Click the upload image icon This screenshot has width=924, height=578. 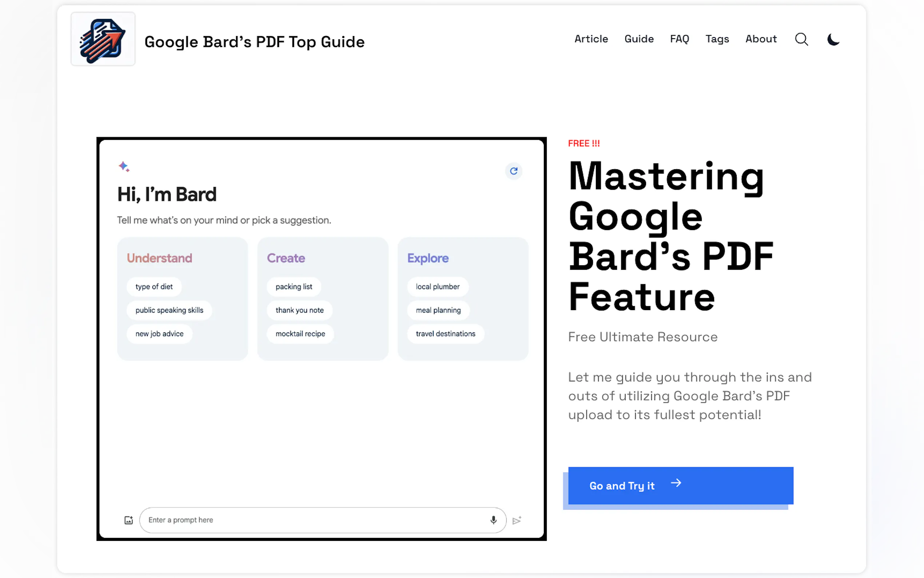click(x=128, y=520)
